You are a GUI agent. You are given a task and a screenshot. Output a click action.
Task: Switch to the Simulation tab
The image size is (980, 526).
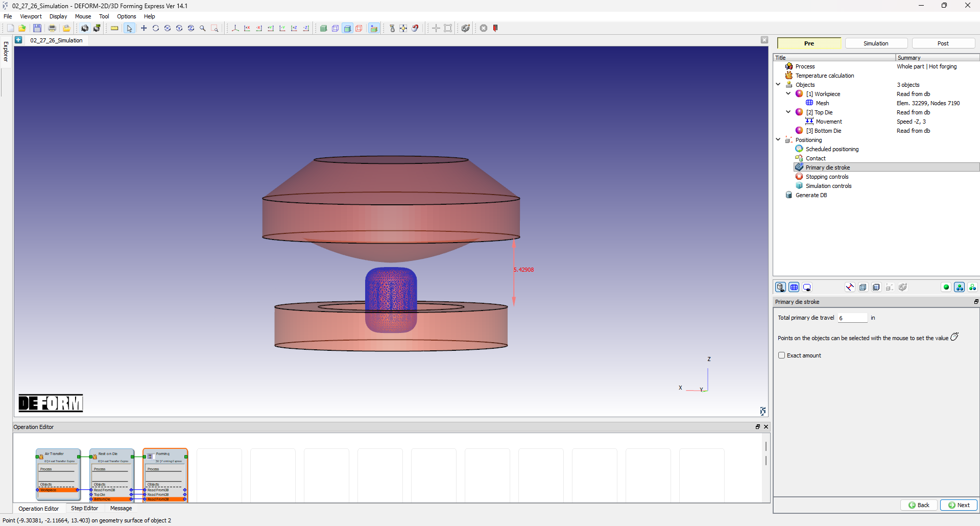pyautogui.click(x=876, y=43)
